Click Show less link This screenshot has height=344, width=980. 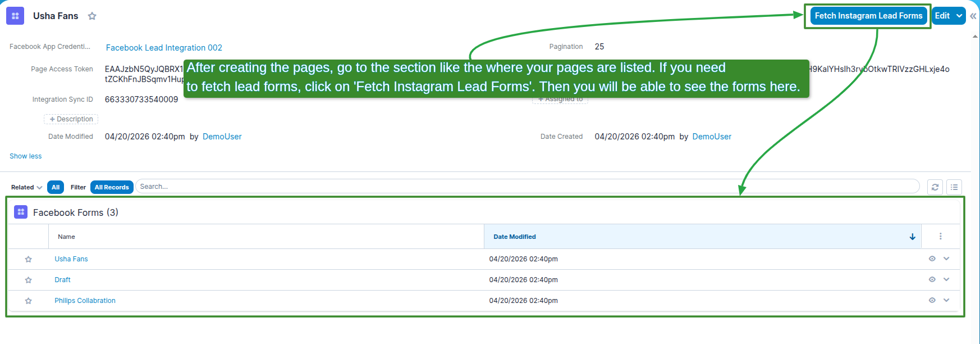[x=26, y=156]
